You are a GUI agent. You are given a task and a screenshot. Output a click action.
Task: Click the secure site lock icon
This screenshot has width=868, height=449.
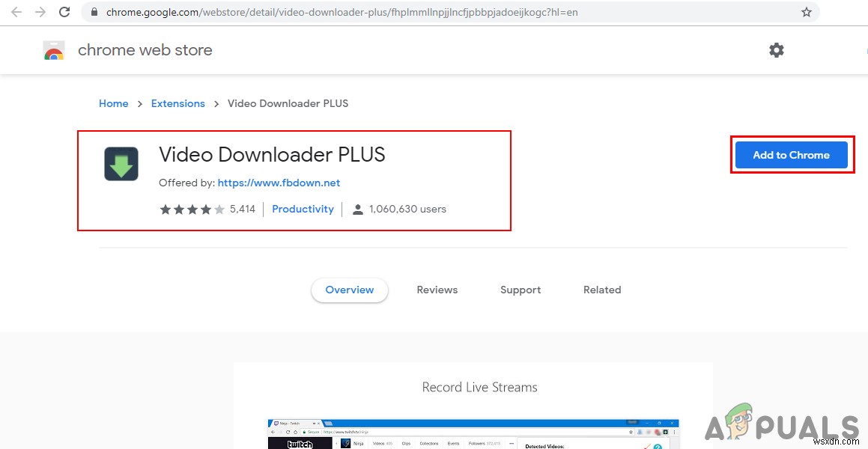pos(94,12)
